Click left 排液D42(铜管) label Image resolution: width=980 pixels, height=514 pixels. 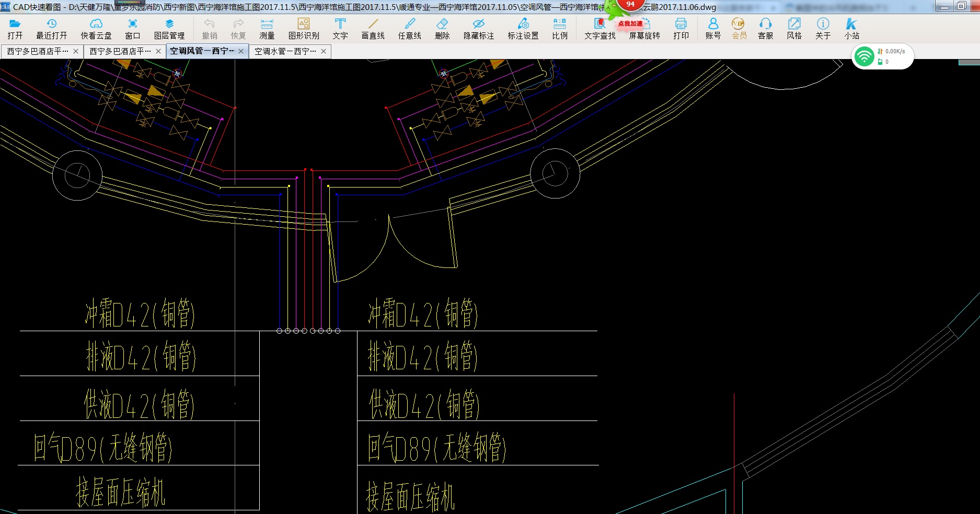[141, 356]
